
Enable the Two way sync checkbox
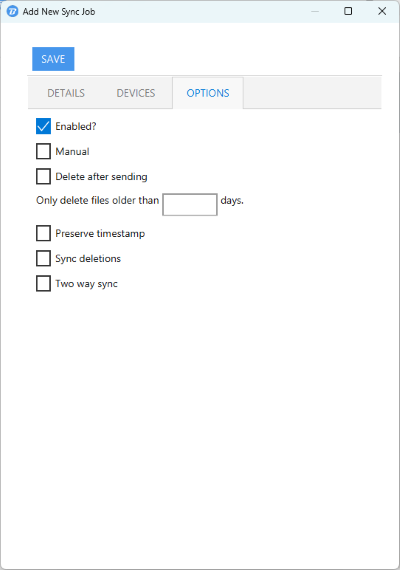point(43,284)
